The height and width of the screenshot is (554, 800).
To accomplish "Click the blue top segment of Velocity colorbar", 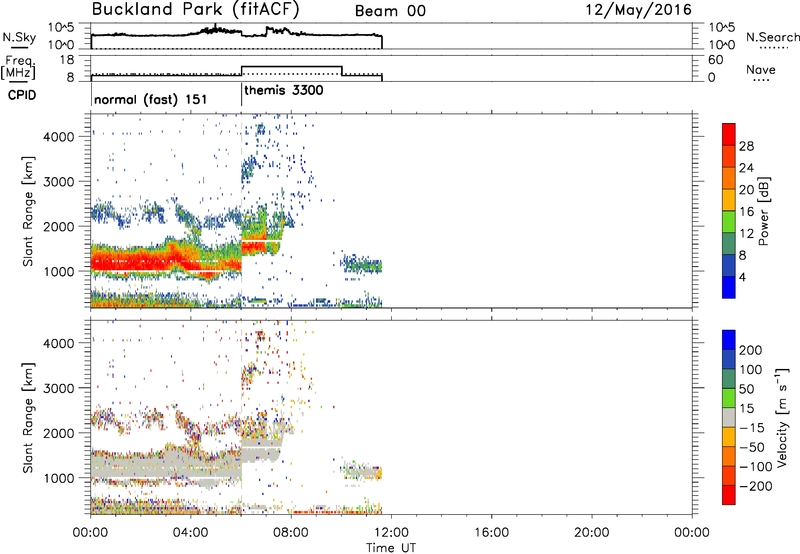I will 729,340.
